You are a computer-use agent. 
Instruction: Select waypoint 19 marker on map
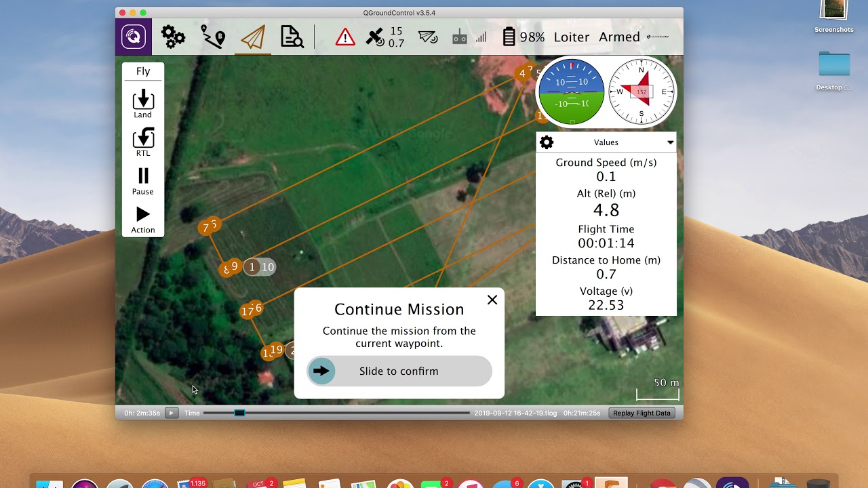pyautogui.click(x=276, y=350)
